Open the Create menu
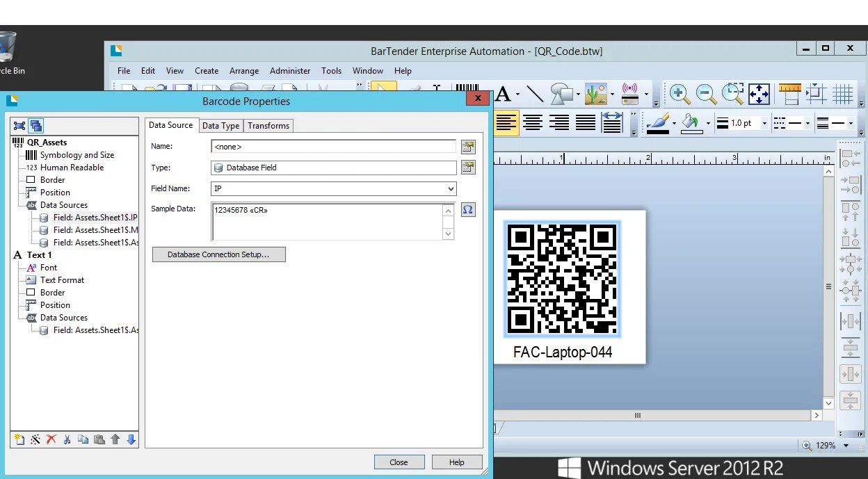The width and height of the screenshot is (868, 479). (207, 71)
